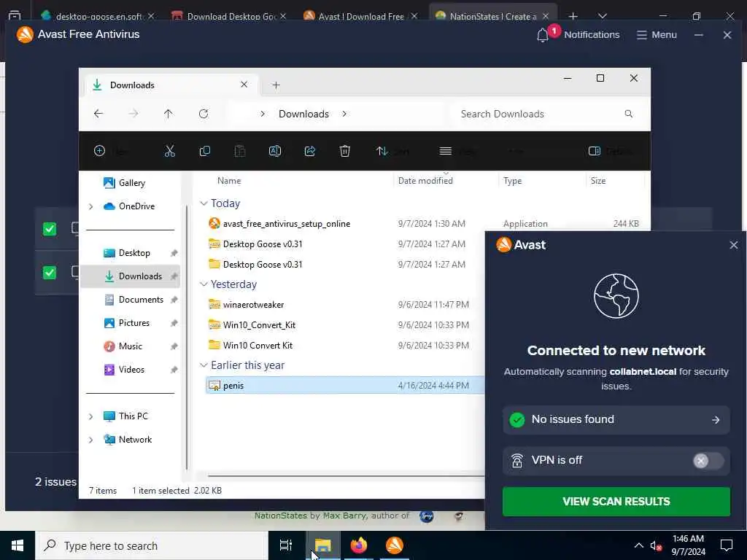Expand This PC in the navigation pane
747x560 pixels.
coord(90,416)
